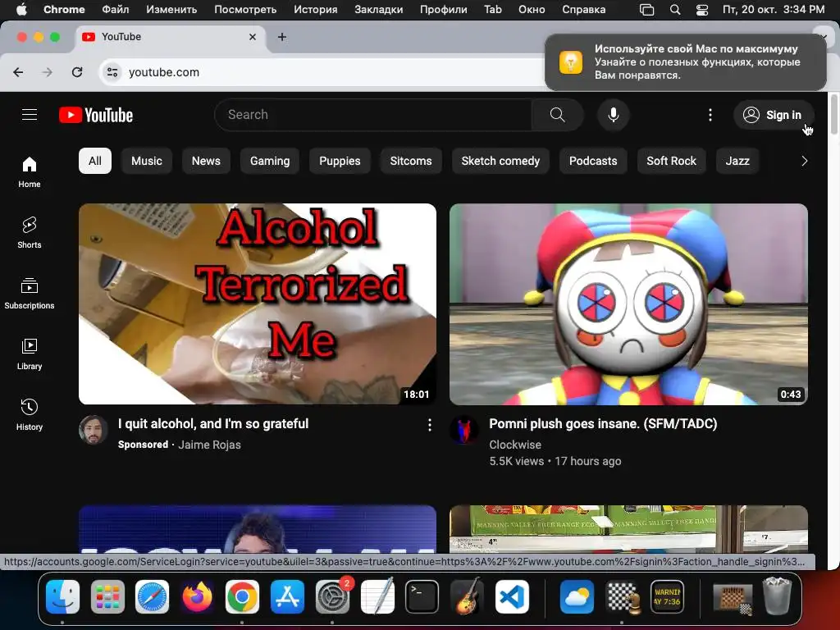Visit the Clockwise channel name link

coord(515,445)
